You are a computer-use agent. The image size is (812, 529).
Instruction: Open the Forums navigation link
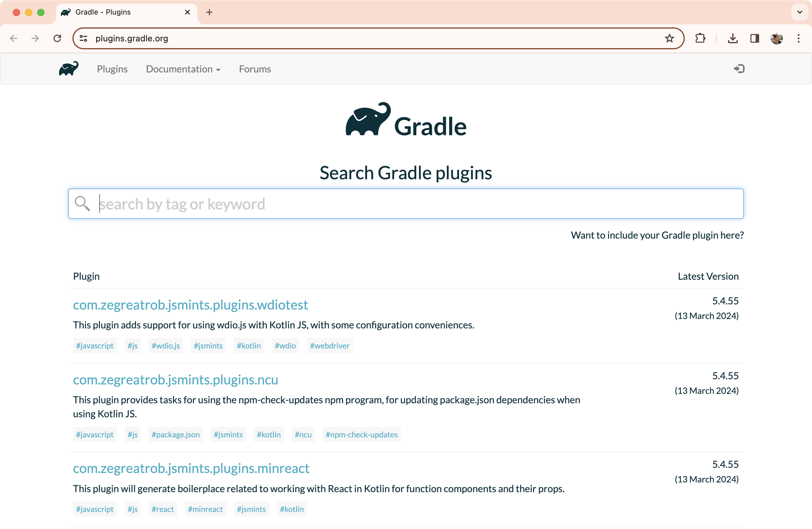255,69
